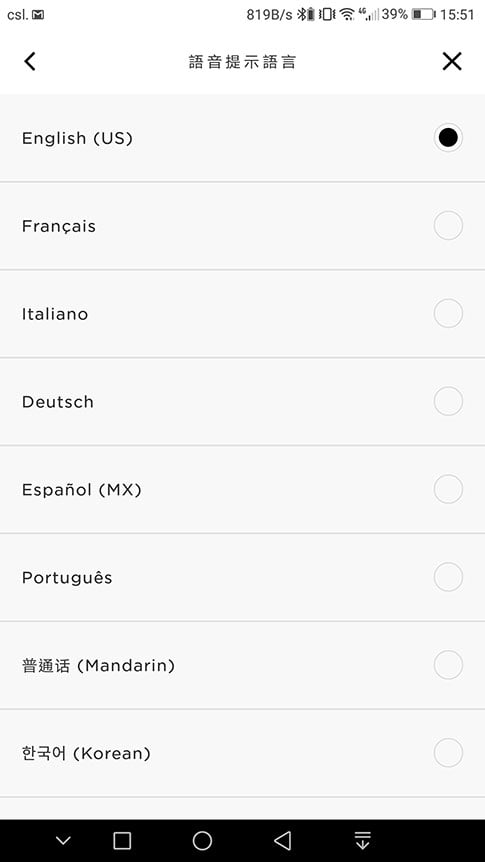Open notification panel pull-down icon

362,840
